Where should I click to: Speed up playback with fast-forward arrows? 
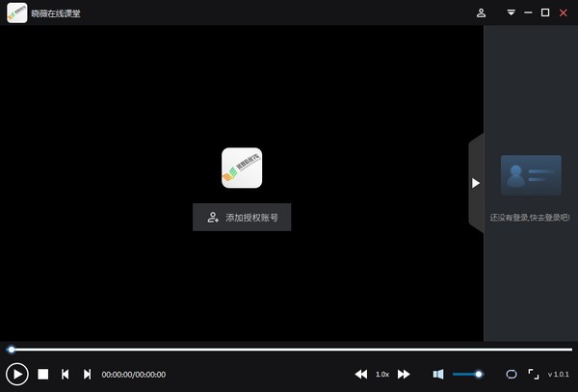[x=404, y=374]
